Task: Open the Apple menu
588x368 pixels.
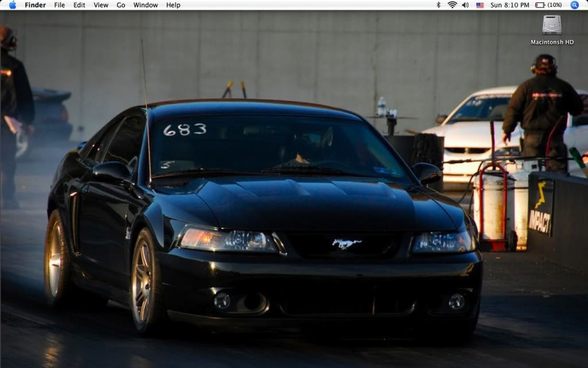Action: (13, 5)
